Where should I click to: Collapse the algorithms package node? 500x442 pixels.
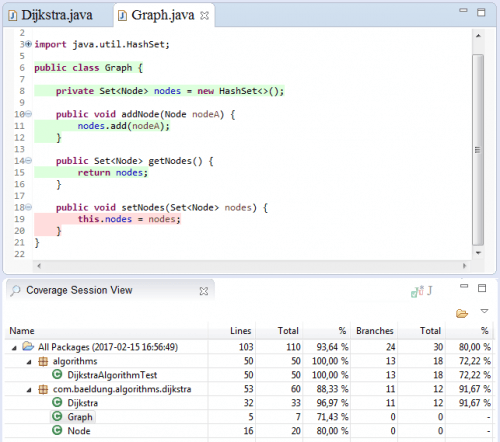tap(29, 362)
